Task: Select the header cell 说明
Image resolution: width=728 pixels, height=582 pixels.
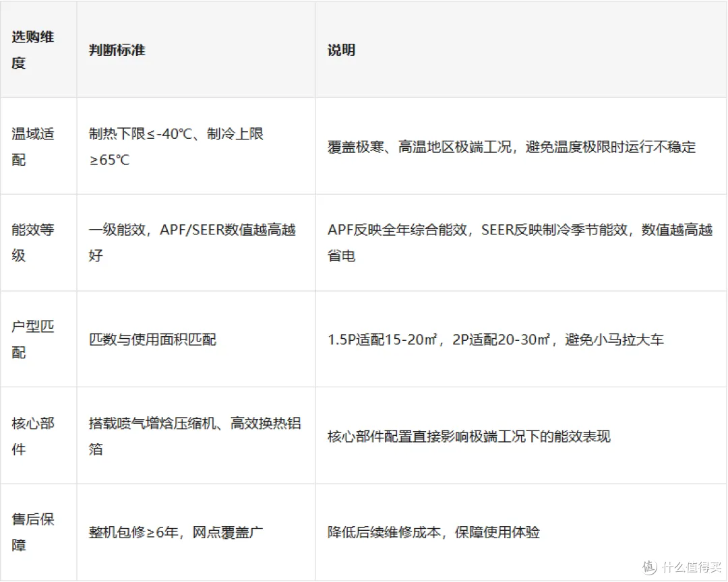Action: (521, 50)
